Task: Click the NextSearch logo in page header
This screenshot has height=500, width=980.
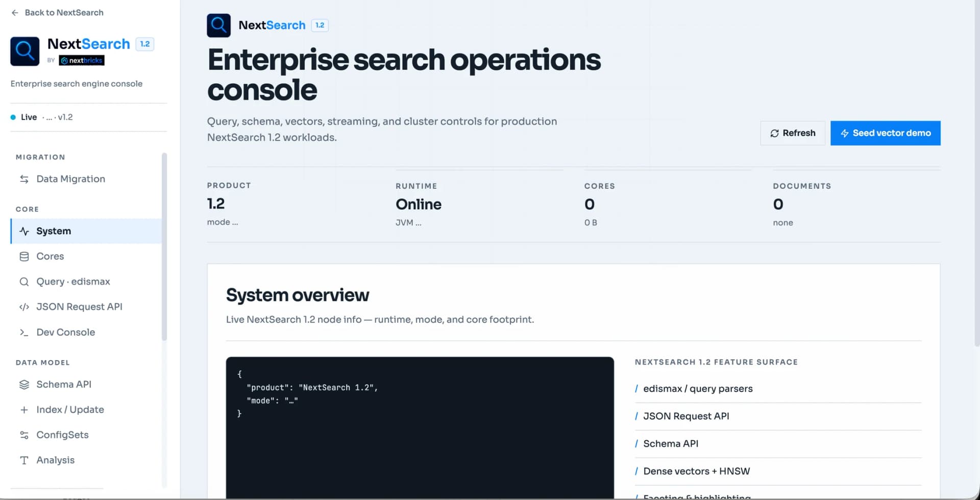Action: point(219,26)
